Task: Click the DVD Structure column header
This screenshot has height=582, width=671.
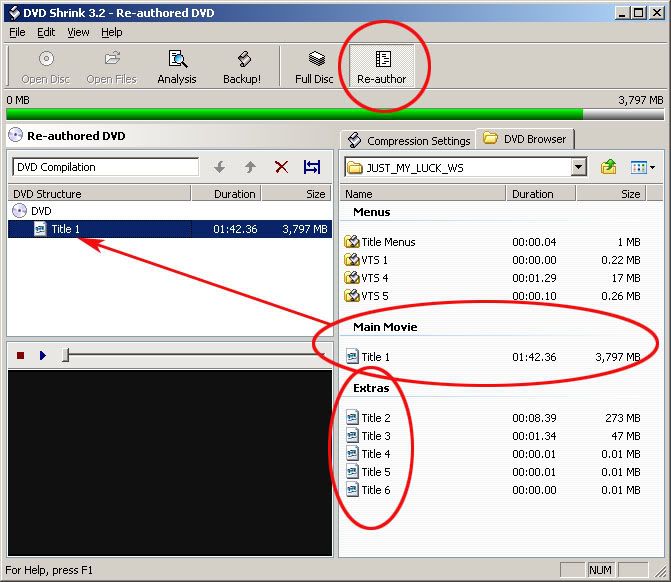Action: 99,194
